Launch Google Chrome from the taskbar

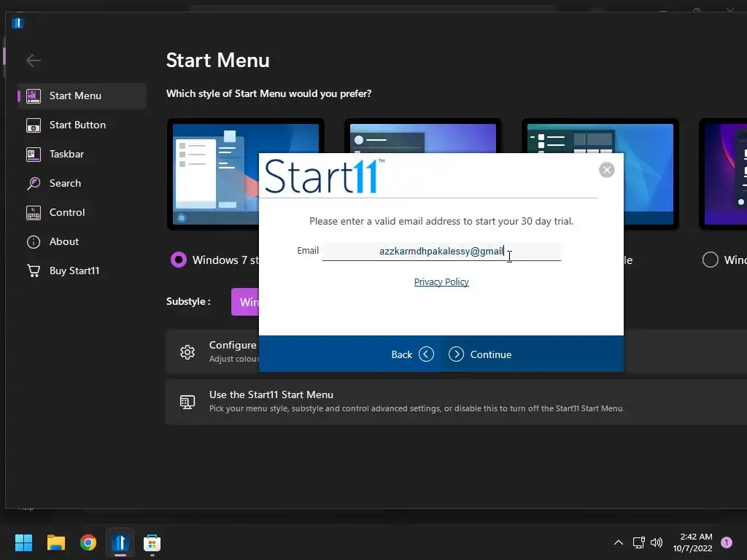coord(88,542)
